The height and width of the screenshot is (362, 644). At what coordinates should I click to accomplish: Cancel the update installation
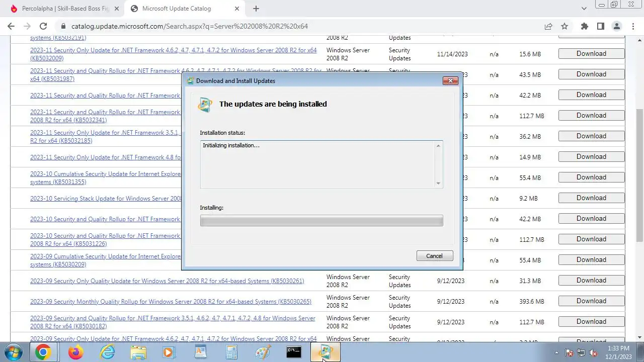click(435, 256)
